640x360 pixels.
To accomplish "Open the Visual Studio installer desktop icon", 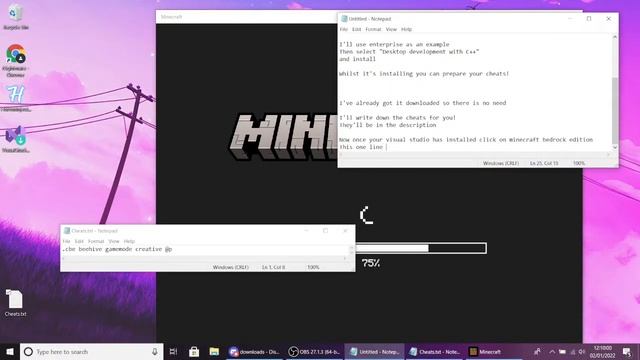I will pos(16,139).
